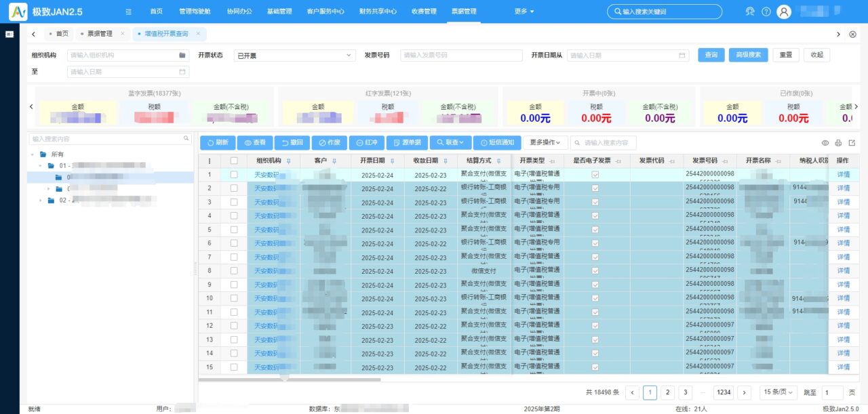The image size is (868, 414).
Task: Click the 红冲 toolbar button
Action: click(367, 143)
